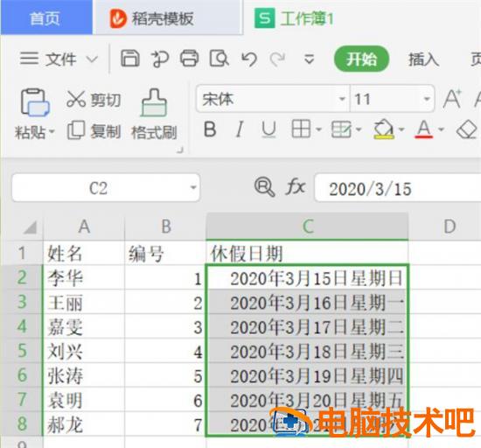The image size is (481, 448).
Task: Click the magnifier zoom icon beside fx
Action: [264, 187]
